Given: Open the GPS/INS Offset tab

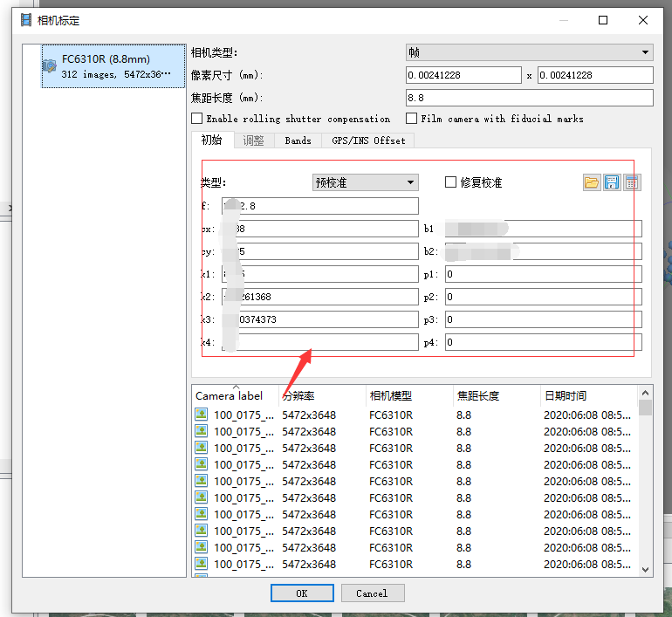Looking at the screenshot, I should [x=368, y=141].
